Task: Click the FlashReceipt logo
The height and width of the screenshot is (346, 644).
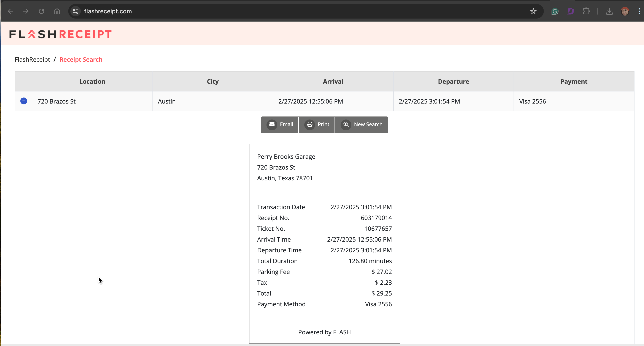Action: (x=60, y=34)
